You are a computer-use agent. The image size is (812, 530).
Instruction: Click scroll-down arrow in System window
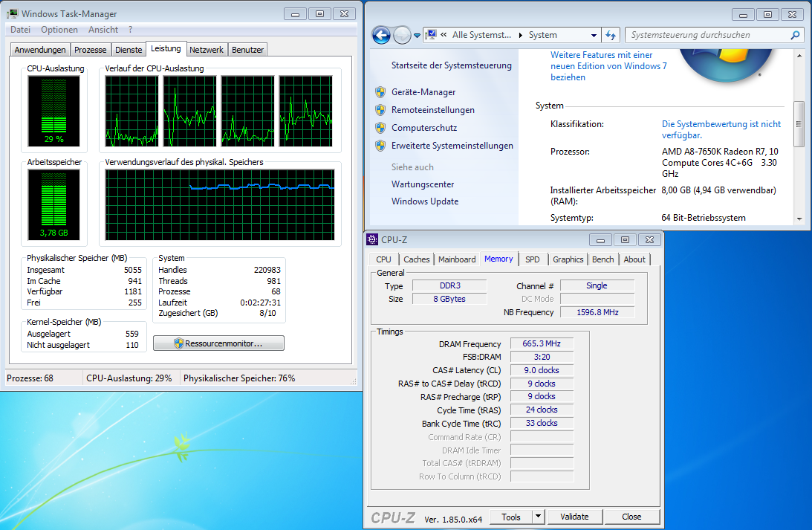point(799,219)
